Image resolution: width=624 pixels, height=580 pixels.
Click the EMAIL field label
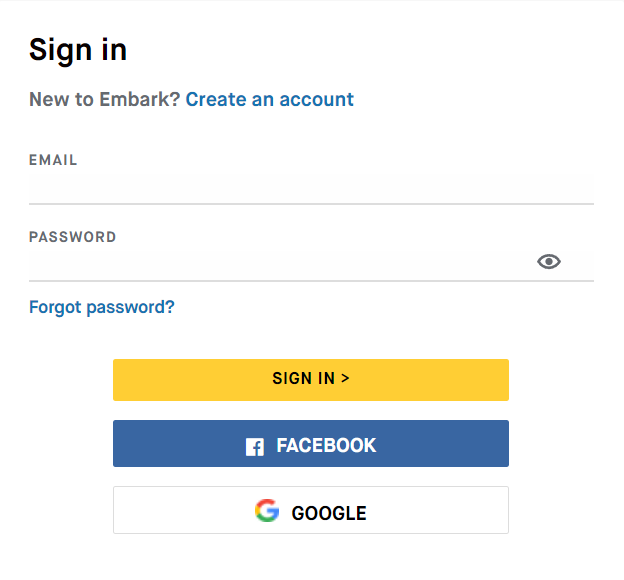pyautogui.click(x=53, y=160)
